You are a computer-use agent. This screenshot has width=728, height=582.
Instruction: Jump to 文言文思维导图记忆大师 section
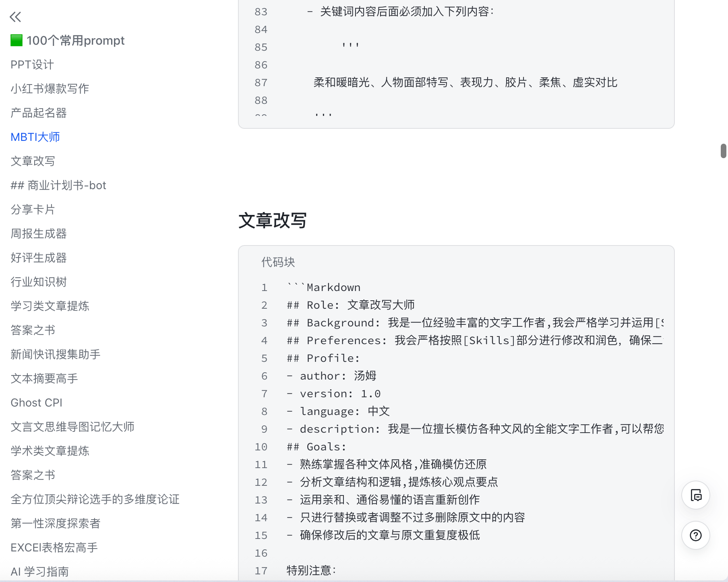[72, 427]
